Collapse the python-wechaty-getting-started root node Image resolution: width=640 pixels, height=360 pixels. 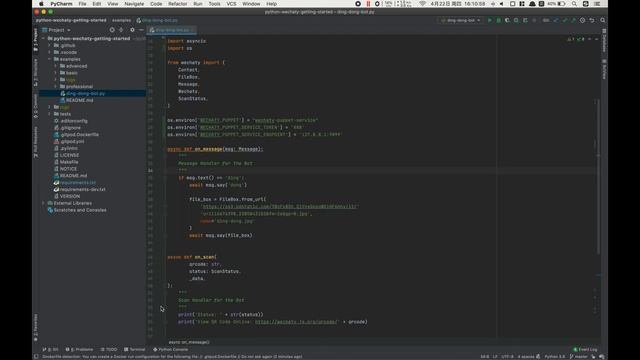click(44, 38)
